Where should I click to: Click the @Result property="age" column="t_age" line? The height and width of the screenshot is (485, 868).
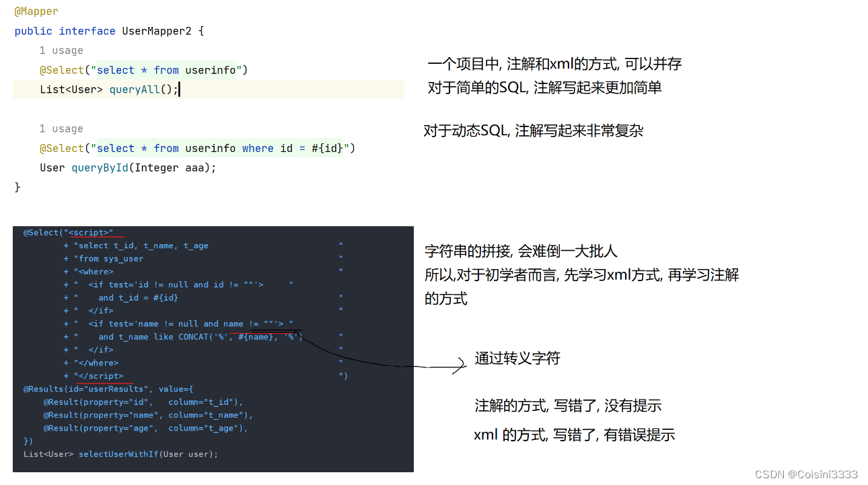point(146,428)
